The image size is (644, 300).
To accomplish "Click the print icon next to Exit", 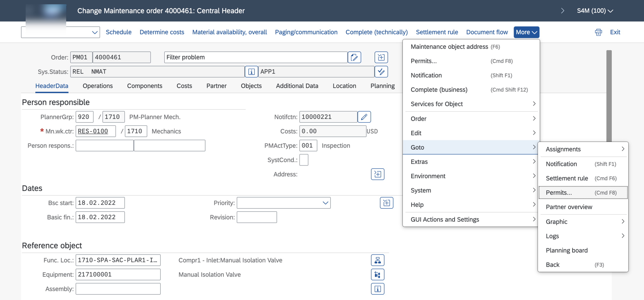I will (598, 32).
